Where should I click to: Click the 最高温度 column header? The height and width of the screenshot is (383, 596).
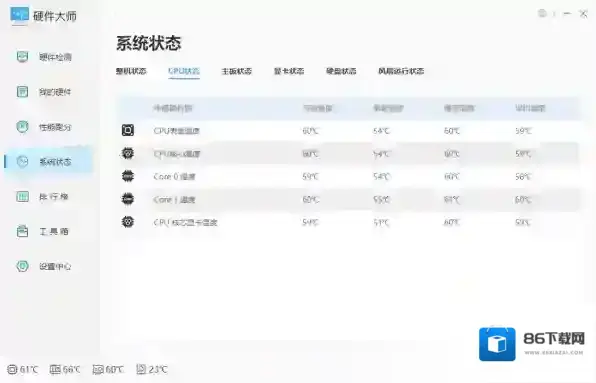[459, 109]
